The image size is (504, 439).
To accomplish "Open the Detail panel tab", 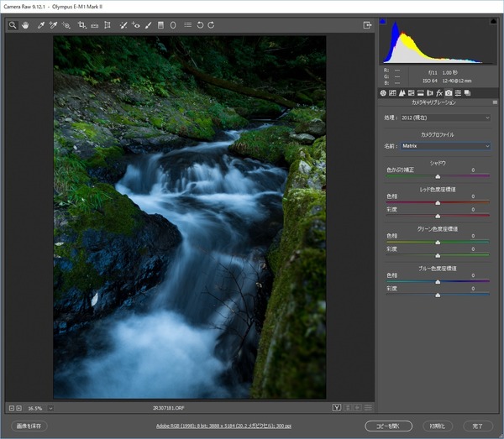I will click(x=402, y=93).
